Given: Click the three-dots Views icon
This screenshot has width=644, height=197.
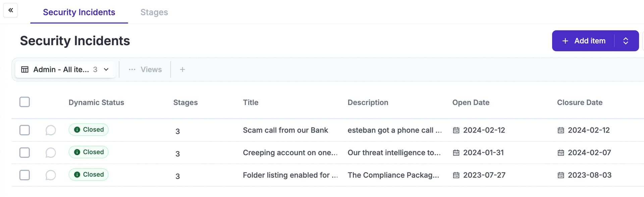Looking at the screenshot, I should [x=132, y=69].
